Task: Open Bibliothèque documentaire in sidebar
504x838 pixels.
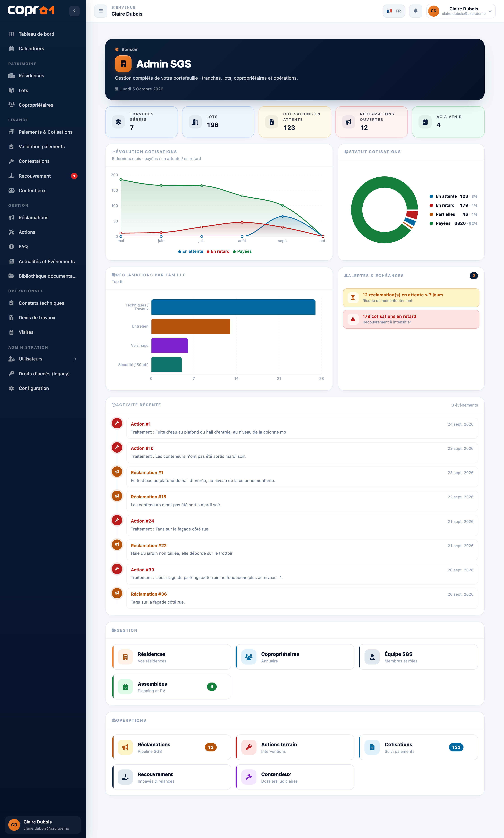Action: pyautogui.click(x=43, y=276)
